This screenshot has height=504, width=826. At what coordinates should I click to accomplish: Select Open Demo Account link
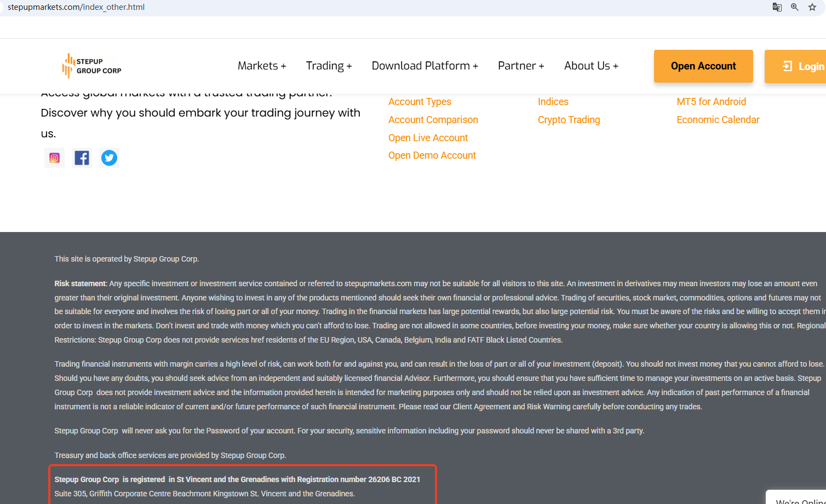432,155
